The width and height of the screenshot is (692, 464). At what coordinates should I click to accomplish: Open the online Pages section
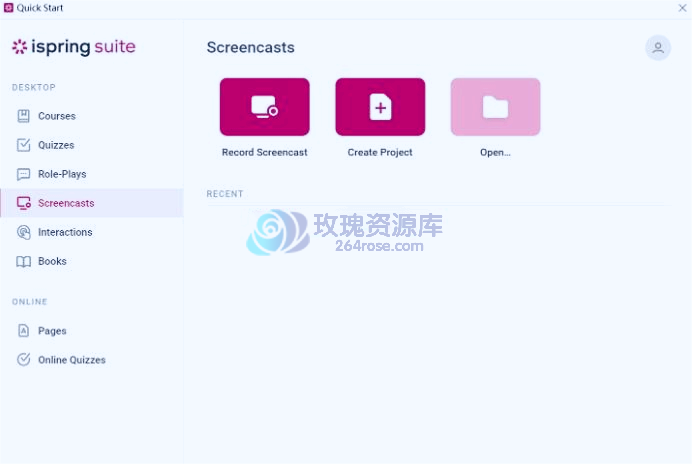tap(91, 331)
